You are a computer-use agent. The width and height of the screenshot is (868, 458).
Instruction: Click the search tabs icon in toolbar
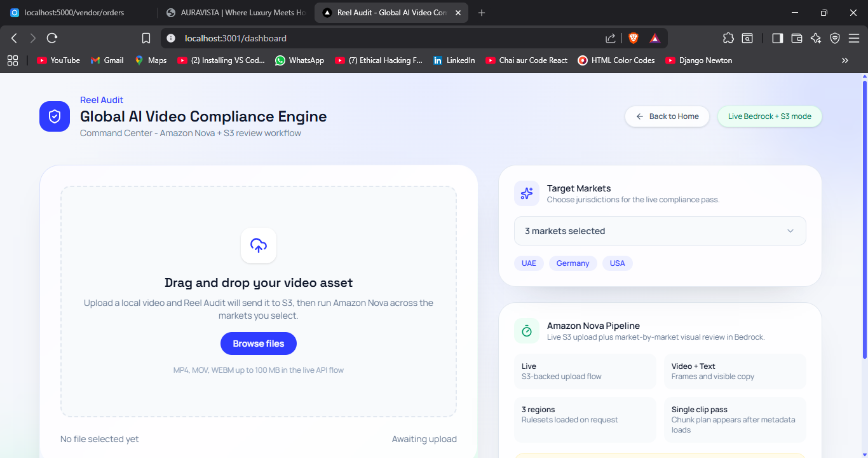[747, 38]
